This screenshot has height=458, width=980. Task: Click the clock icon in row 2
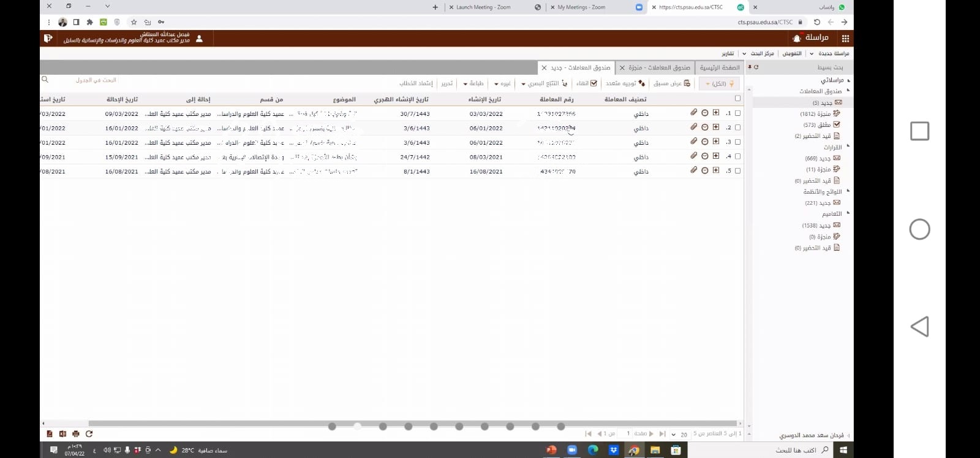pos(705,128)
